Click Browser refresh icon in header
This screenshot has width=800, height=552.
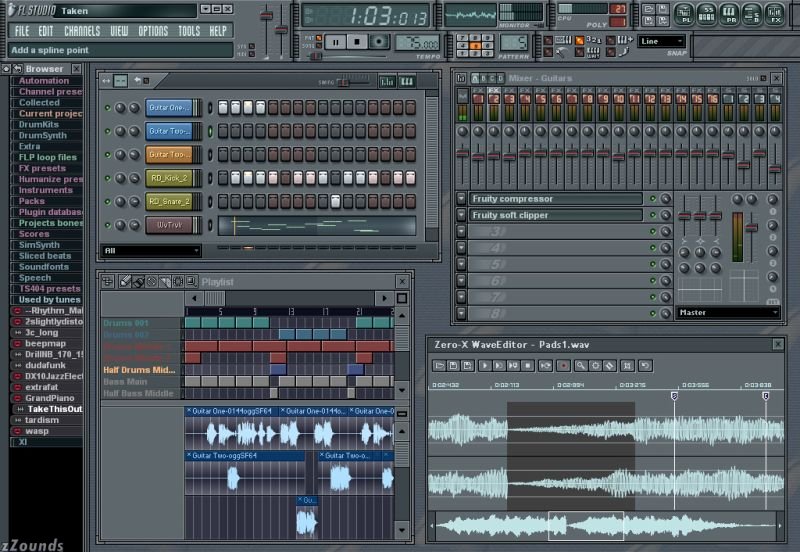coord(17,68)
